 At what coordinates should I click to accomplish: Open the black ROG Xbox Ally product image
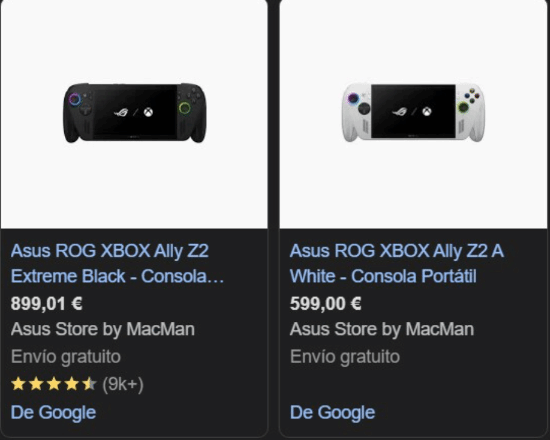click(134, 113)
